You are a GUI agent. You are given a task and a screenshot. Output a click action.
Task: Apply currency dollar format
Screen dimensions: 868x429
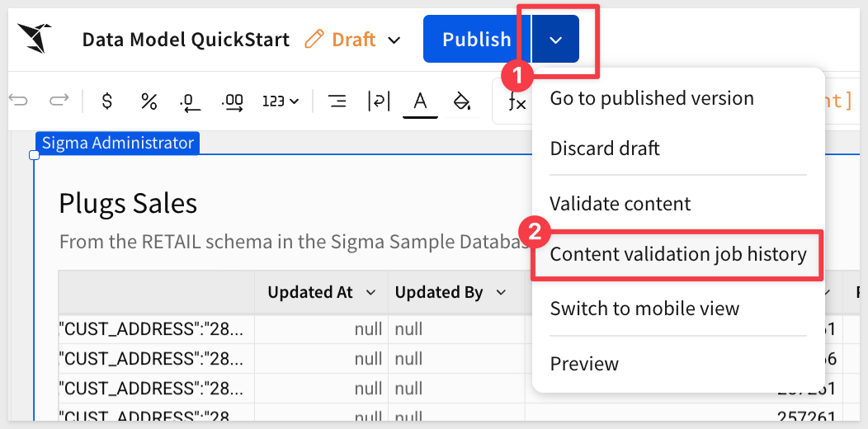(x=106, y=101)
